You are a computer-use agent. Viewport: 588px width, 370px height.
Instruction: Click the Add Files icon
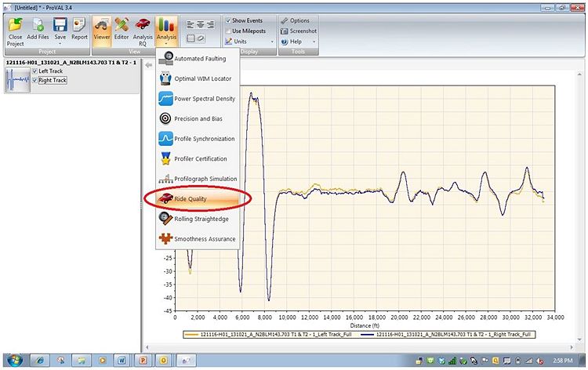tap(38, 25)
